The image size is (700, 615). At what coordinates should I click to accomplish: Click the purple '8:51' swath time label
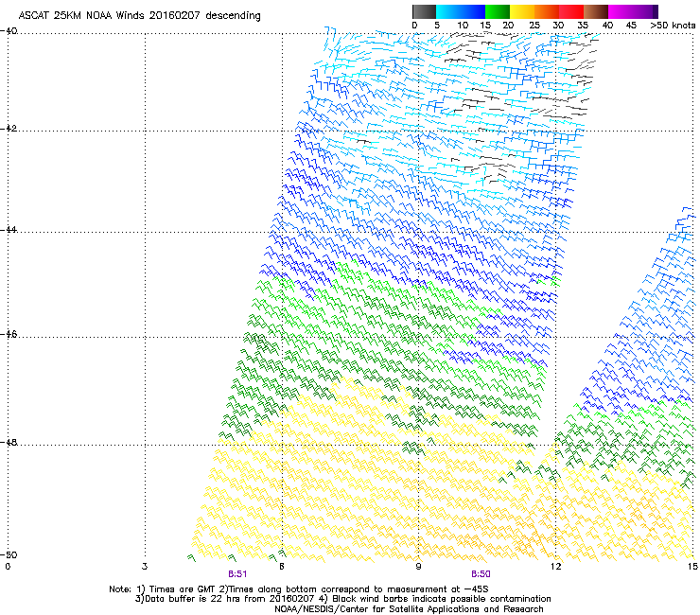pyautogui.click(x=237, y=574)
